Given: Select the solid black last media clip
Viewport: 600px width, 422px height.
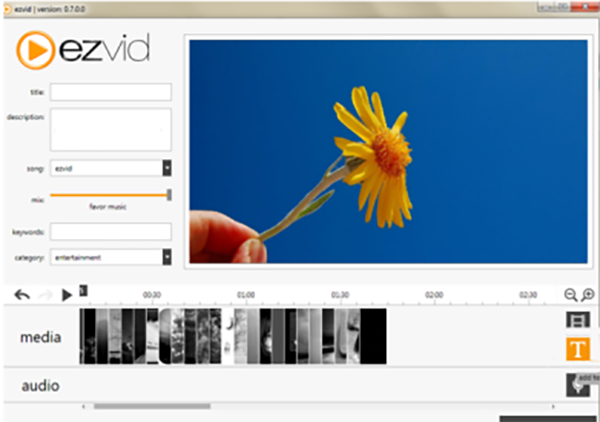Looking at the screenshot, I should [x=373, y=336].
